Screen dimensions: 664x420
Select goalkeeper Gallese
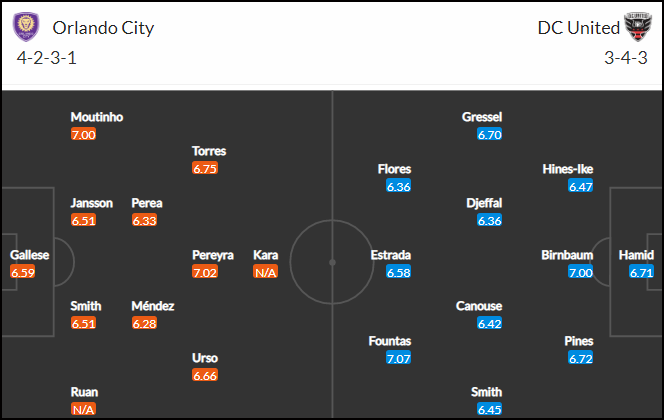tap(29, 255)
